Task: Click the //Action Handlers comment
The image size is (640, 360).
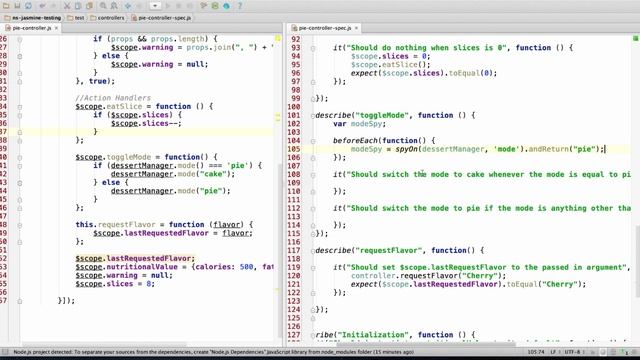Action: coord(113,98)
